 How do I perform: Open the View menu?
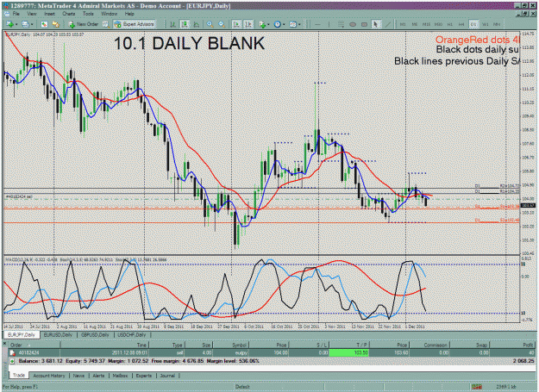coord(32,14)
